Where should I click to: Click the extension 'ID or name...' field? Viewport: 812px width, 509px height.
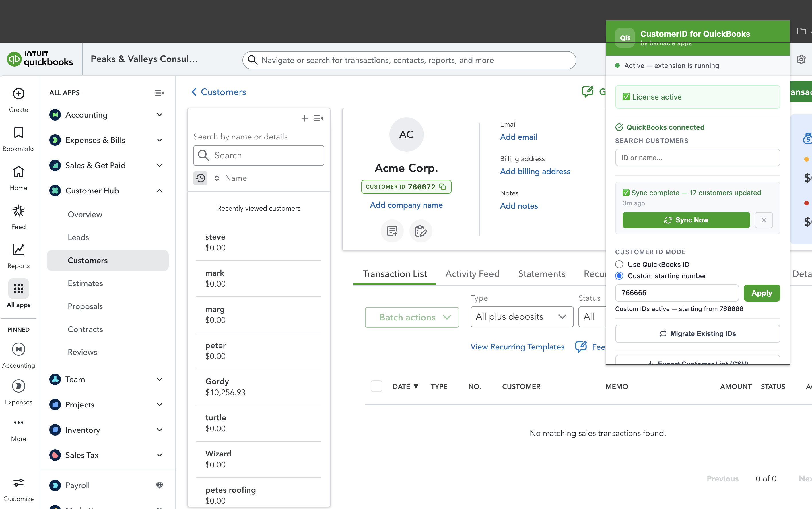(x=698, y=158)
